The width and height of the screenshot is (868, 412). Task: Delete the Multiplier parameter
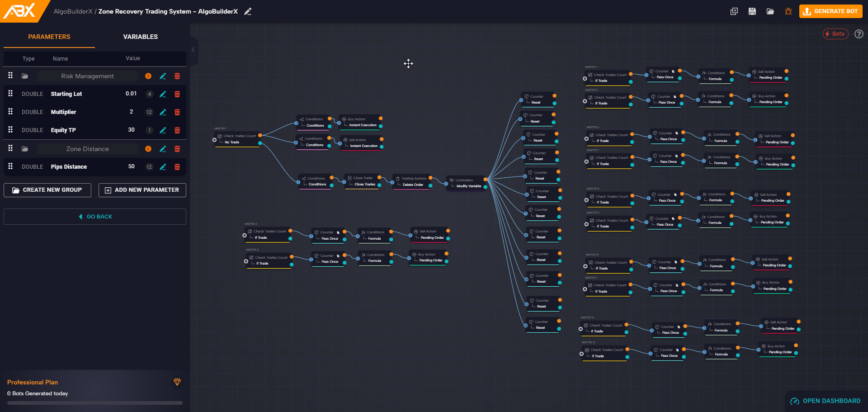[177, 112]
